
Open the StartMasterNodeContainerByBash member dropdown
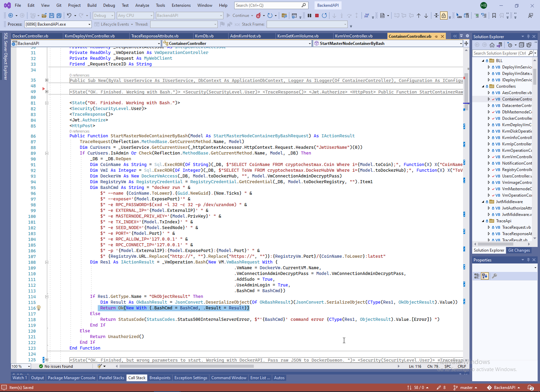point(388,43)
